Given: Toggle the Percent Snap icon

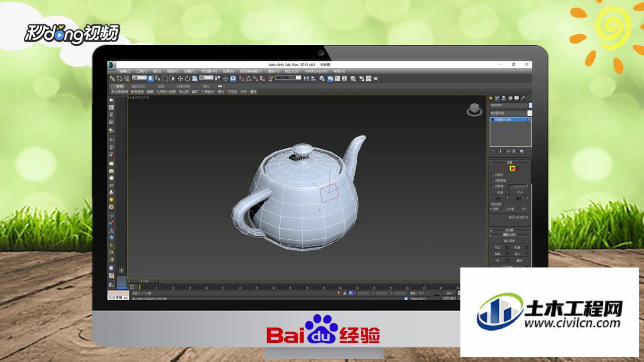Looking at the screenshot, I should 256,78.
